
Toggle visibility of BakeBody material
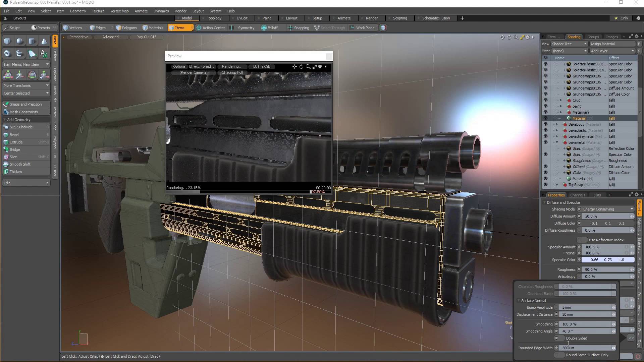pyautogui.click(x=545, y=124)
